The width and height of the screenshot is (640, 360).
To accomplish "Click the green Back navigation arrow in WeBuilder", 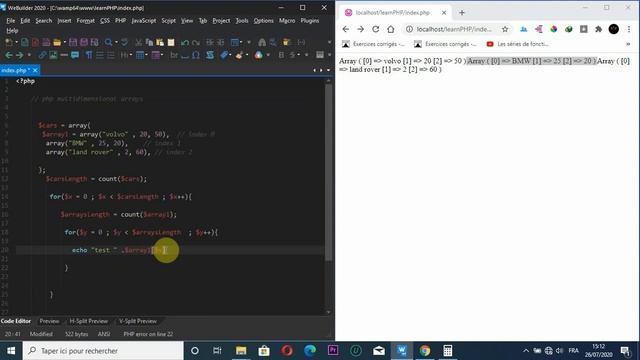I will 9,55.
